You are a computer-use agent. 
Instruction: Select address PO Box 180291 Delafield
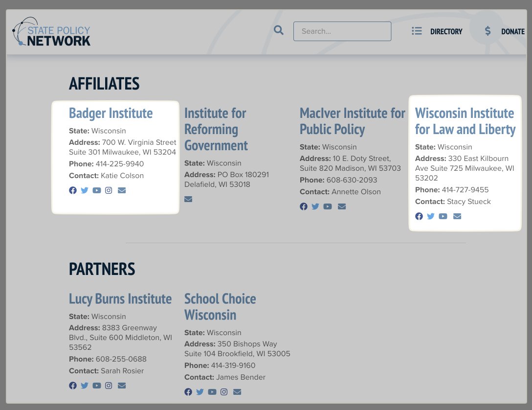(x=227, y=180)
